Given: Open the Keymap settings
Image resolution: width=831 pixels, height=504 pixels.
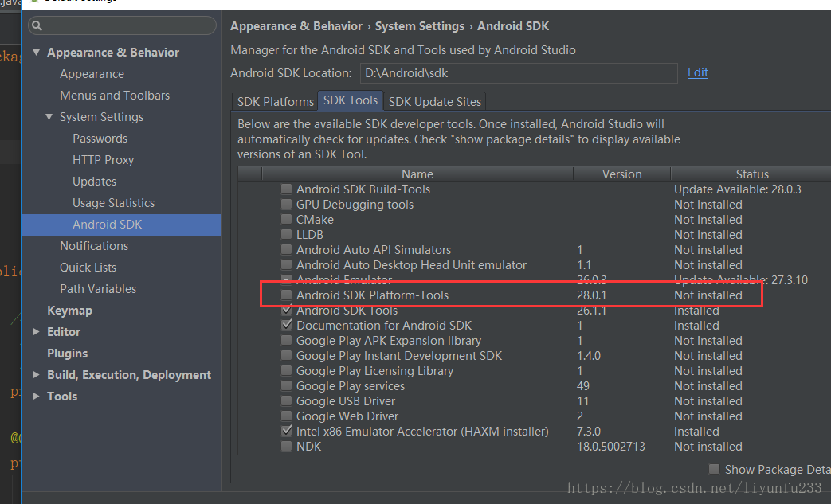Looking at the screenshot, I should click(69, 311).
